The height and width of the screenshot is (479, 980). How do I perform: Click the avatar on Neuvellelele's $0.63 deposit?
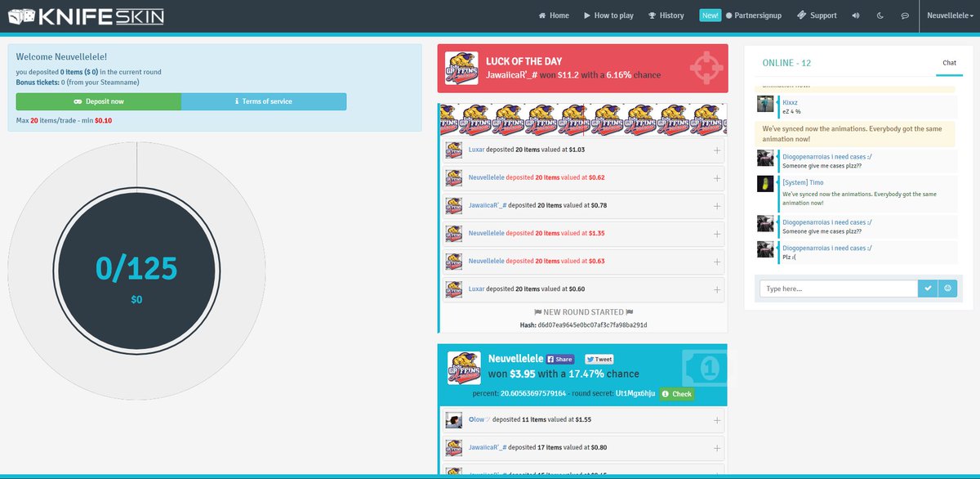point(454,262)
